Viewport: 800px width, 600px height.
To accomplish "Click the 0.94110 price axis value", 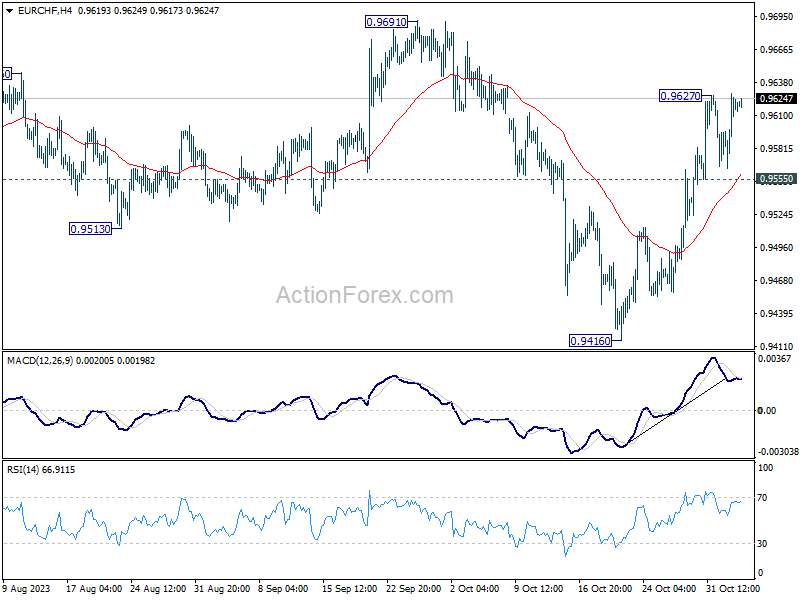I will [x=777, y=346].
